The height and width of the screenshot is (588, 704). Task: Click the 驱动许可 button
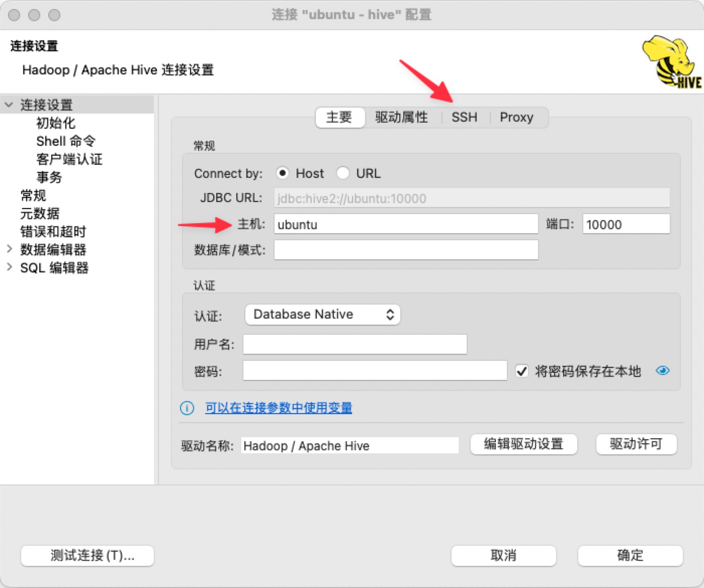tap(637, 444)
